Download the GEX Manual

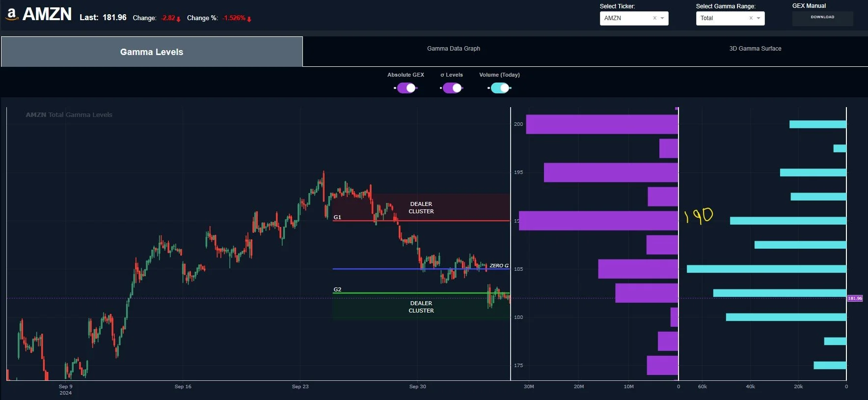pyautogui.click(x=822, y=17)
